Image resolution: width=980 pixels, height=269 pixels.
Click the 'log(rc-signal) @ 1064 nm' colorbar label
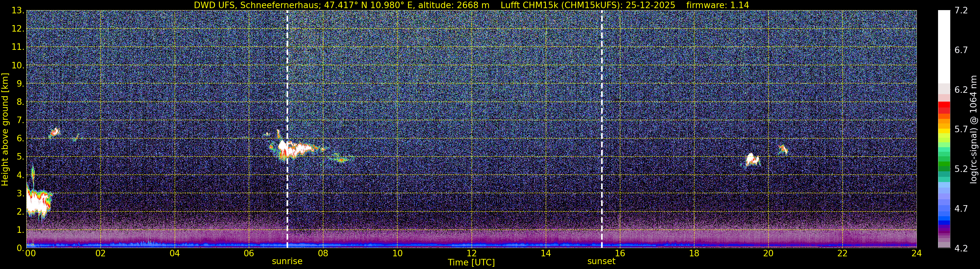coord(973,129)
